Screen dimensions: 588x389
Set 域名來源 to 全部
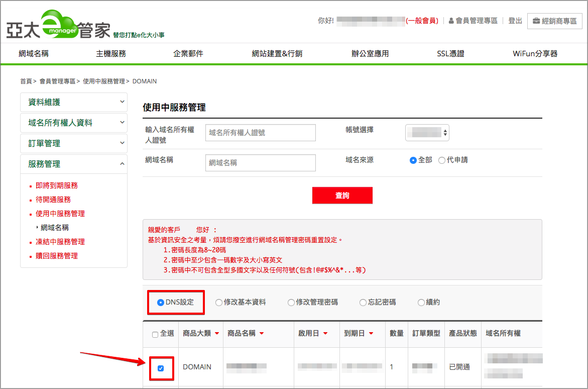pos(413,160)
